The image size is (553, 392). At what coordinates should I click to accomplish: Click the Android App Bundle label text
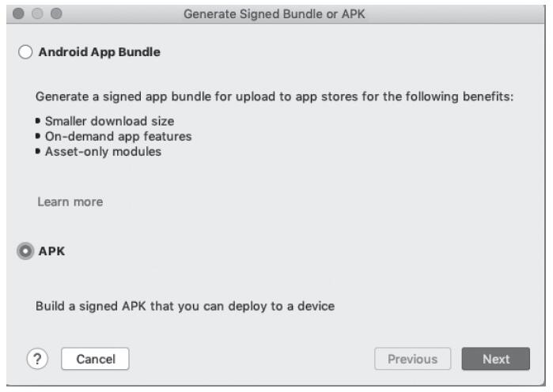(x=100, y=53)
